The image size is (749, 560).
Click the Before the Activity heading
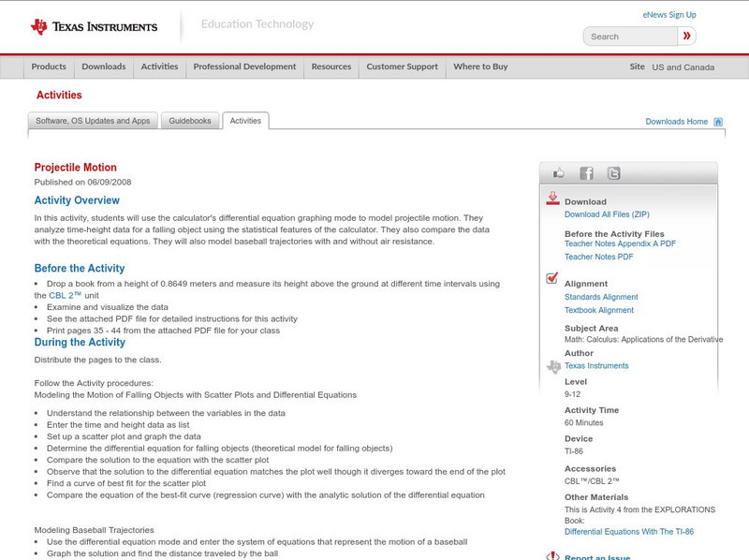[x=80, y=268]
